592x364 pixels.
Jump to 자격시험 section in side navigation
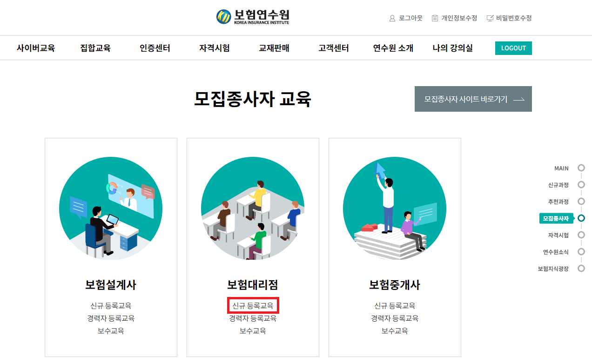tap(581, 235)
